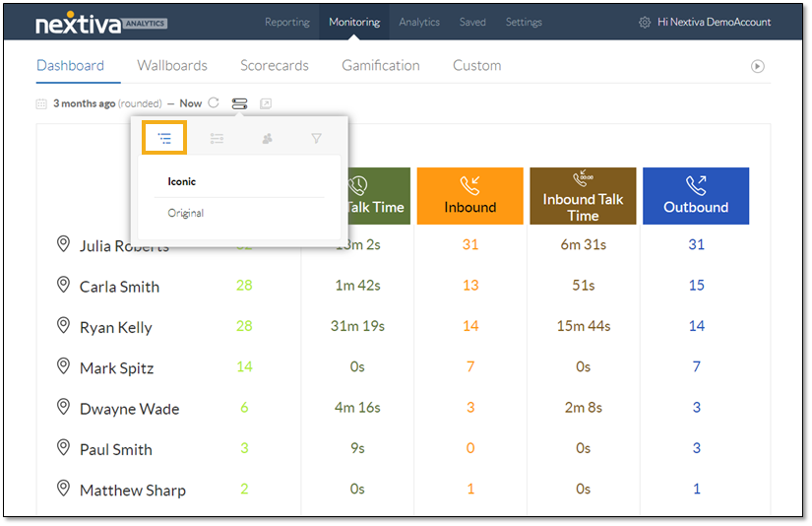Change the Now end date
812x526 pixels.
pyautogui.click(x=191, y=103)
